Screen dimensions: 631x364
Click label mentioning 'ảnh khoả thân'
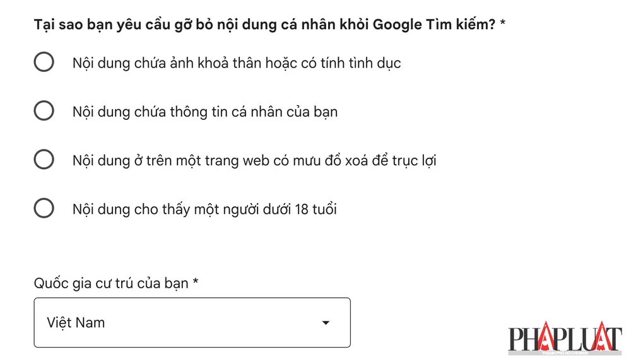[237, 62]
